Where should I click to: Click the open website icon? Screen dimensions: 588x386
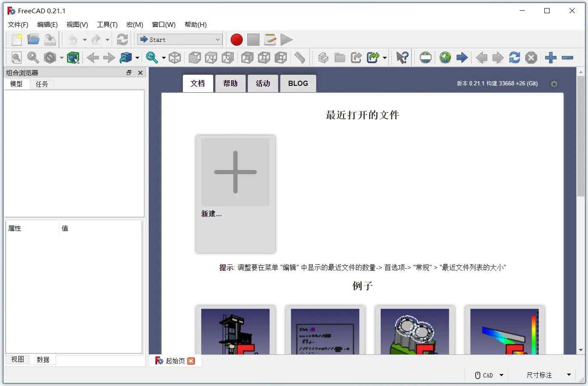(445, 58)
